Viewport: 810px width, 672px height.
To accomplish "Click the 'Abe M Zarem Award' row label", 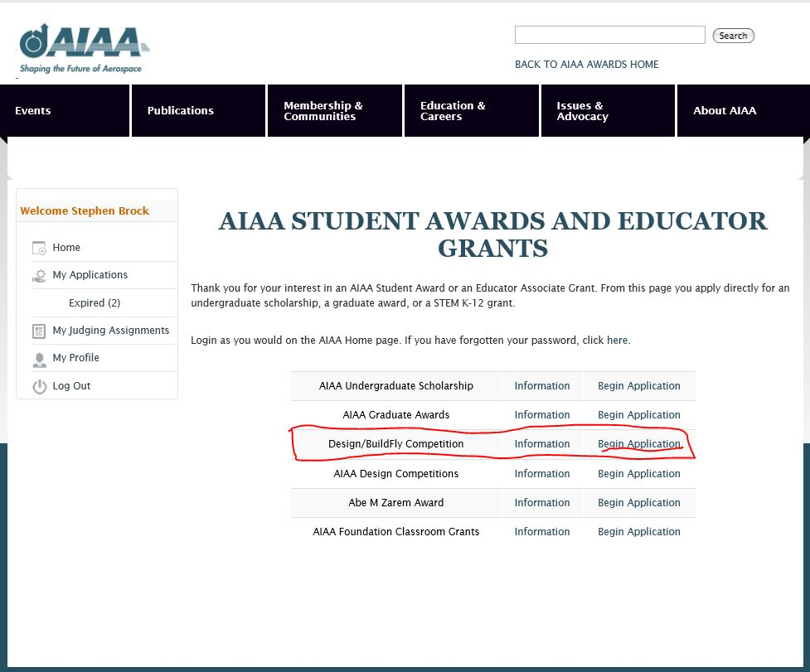I will (x=395, y=502).
